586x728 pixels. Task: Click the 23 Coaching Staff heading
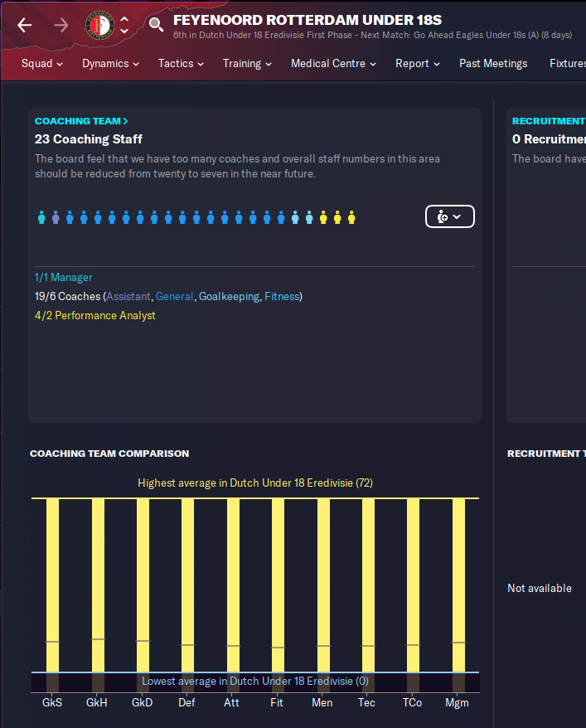(89, 138)
